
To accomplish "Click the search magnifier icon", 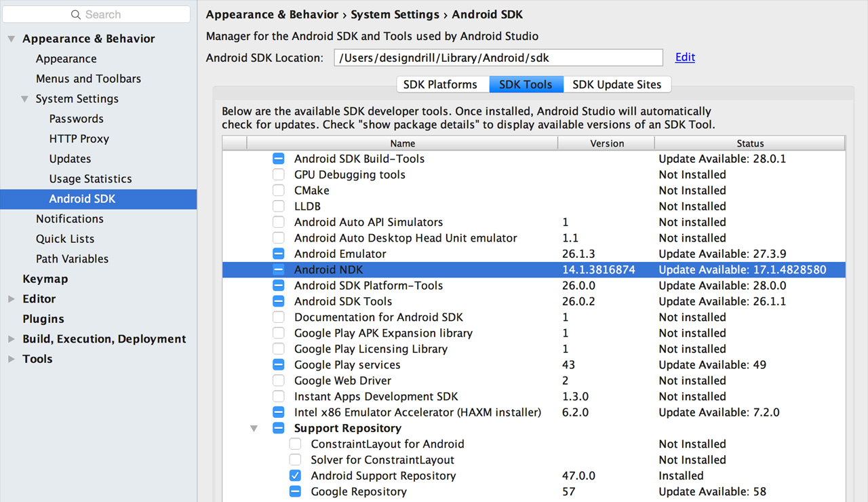I will point(76,15).
